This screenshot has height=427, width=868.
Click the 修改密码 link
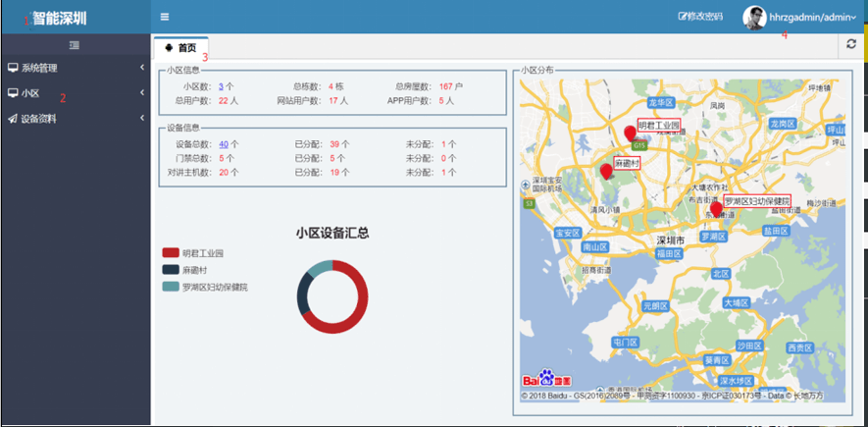coord(701,17)
